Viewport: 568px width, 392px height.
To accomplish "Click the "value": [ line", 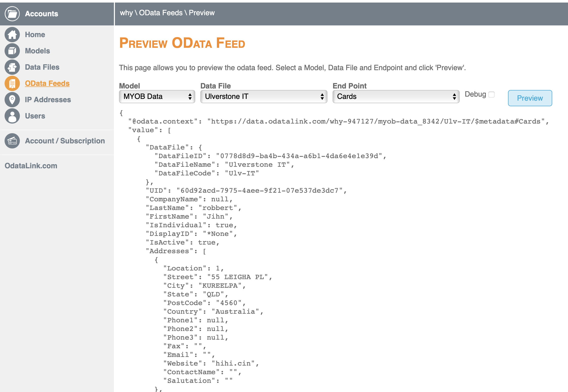I will click(150, 130).
